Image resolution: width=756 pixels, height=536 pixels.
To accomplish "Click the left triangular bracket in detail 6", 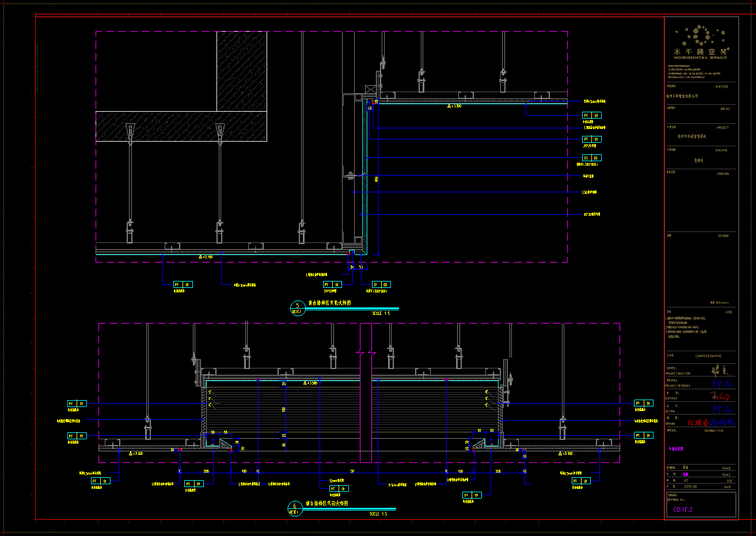I will [226, 444].
